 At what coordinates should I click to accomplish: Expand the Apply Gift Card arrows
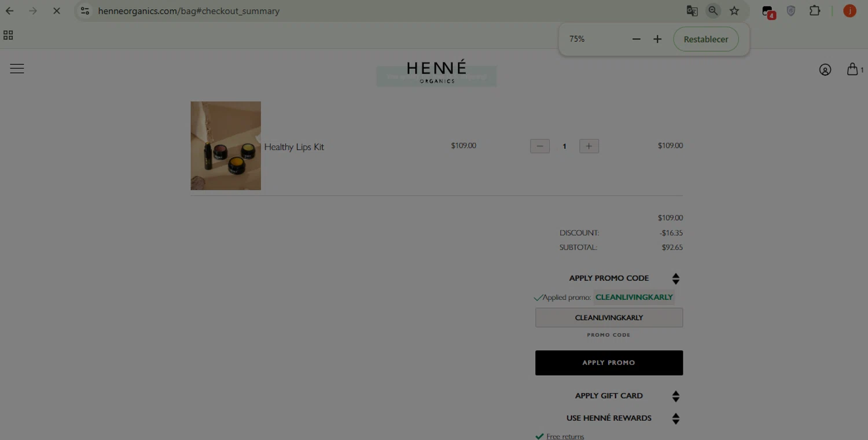(x=675, y=396)
